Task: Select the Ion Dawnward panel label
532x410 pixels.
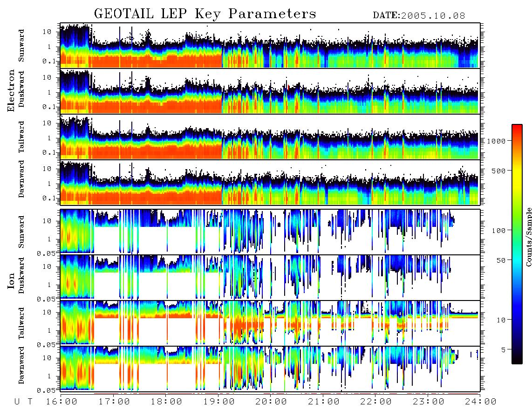Action: [21, 365]
